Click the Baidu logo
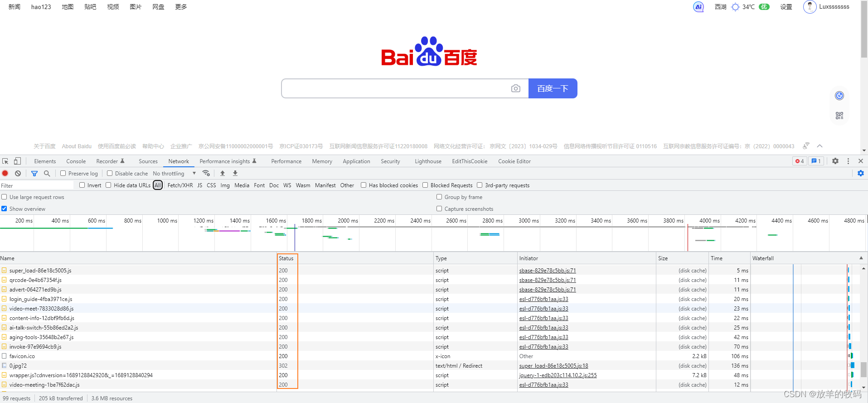This screenshot has width=868, height=403. click(x=429, y=51)
